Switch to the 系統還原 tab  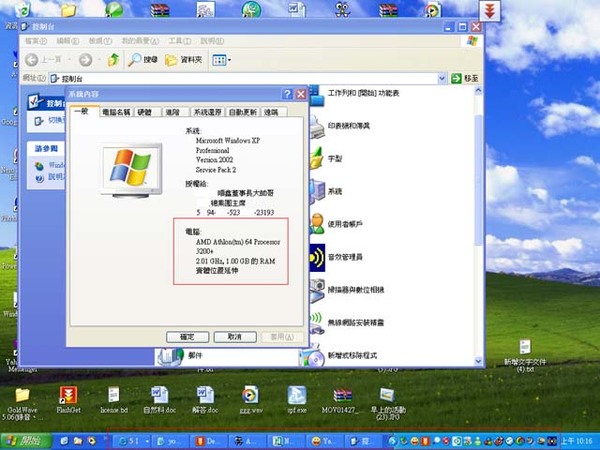[207, 112]
